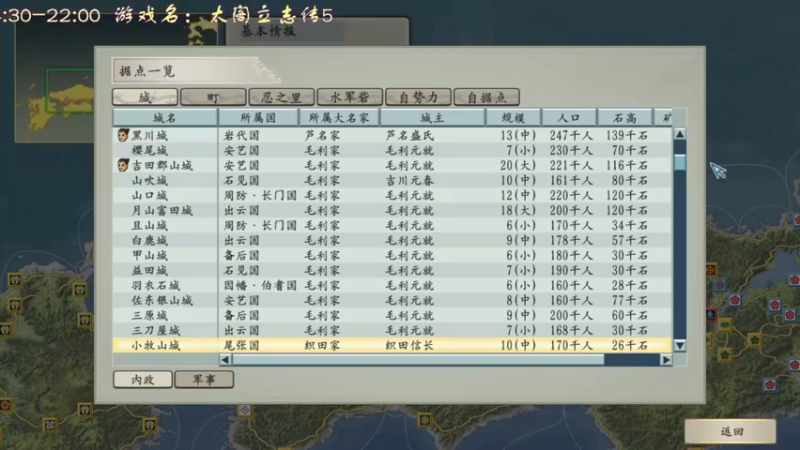Viewport: 800px width, 450px height.
Task: Select the 自势力 tab
Action: [418, 97]
